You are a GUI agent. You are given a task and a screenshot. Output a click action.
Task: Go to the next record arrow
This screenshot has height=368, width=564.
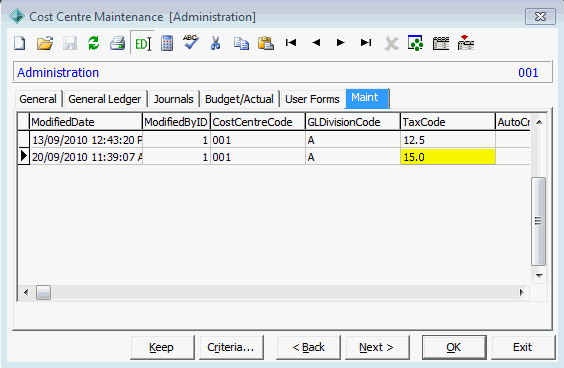(x=340, y=43)
